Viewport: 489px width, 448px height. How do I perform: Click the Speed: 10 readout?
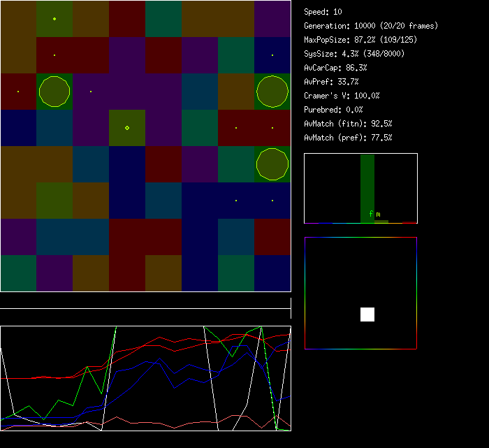coord(323,12)
